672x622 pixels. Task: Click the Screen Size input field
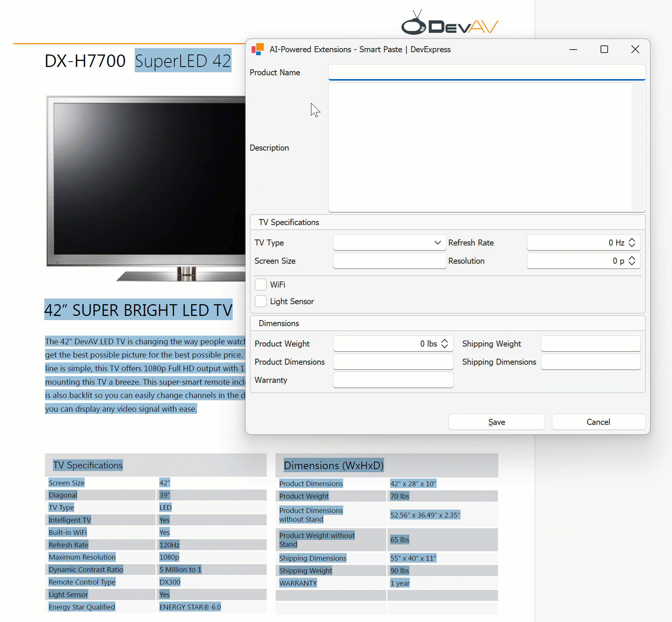(x=389, y=261)
